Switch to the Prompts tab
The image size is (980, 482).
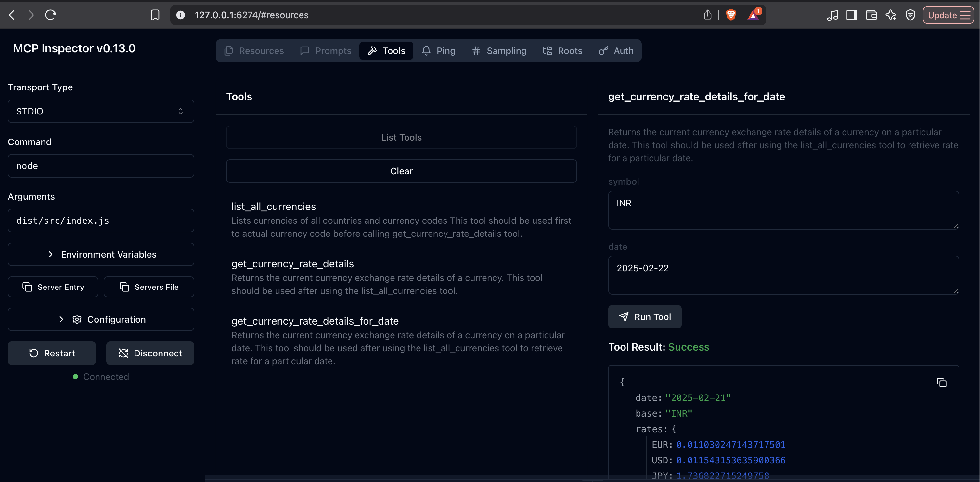pos(326,51)
